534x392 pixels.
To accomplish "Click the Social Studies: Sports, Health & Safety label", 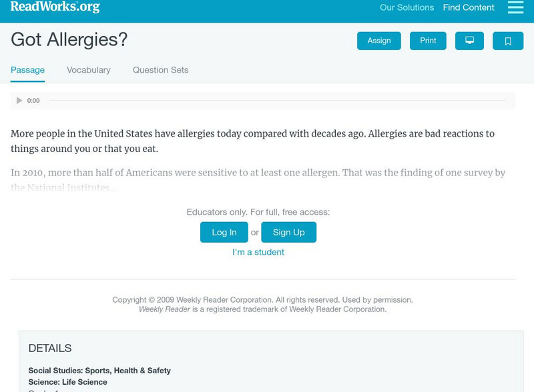I will 99,371.
